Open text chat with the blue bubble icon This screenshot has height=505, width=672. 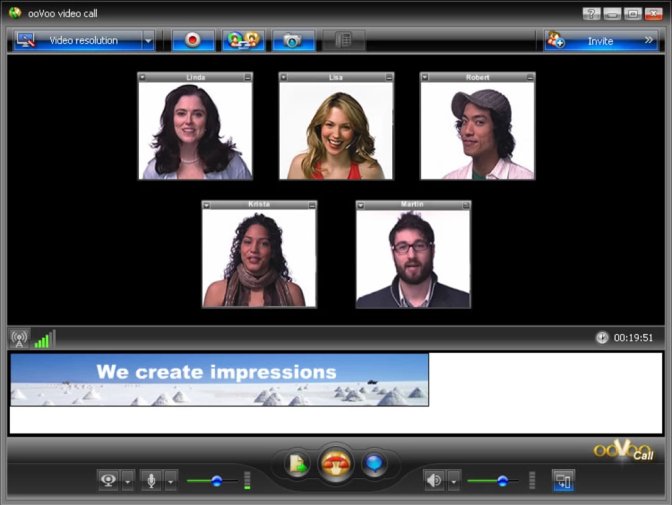[374, 464]
